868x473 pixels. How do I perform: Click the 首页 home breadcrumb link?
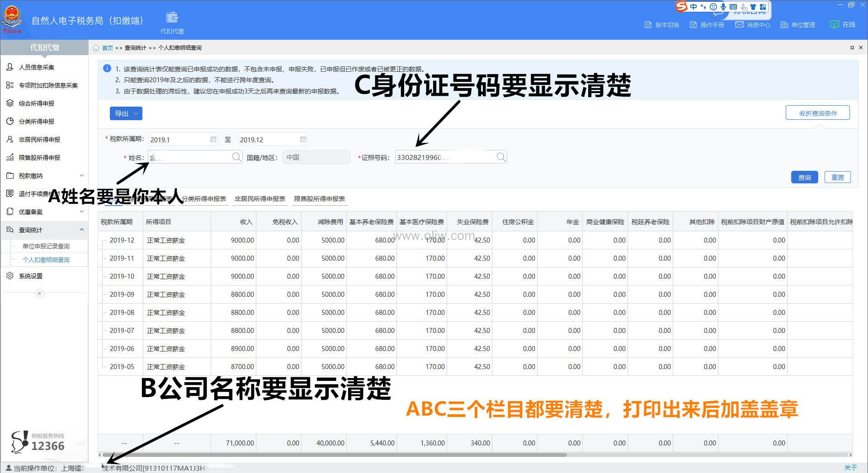tap(107, 48)
